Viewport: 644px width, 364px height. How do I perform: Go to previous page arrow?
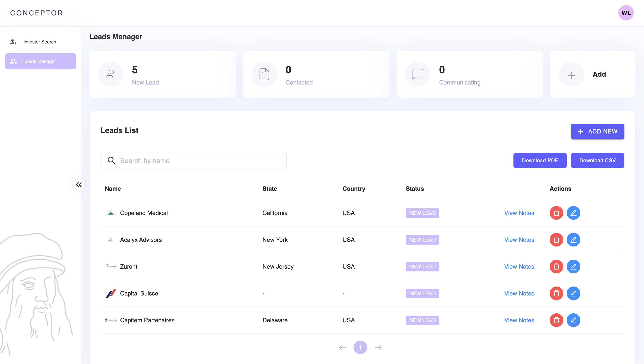[342, 347]
